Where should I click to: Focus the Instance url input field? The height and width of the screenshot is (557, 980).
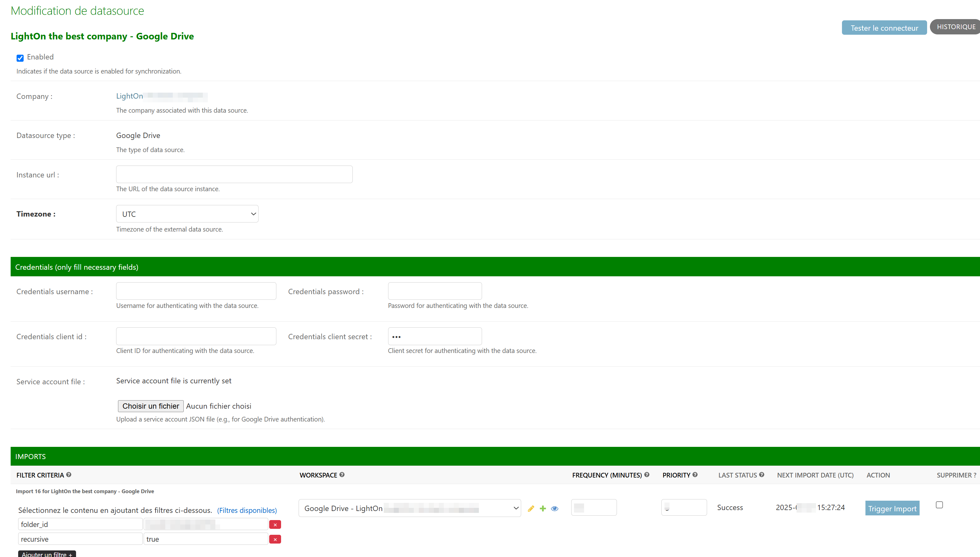(234, 174)
